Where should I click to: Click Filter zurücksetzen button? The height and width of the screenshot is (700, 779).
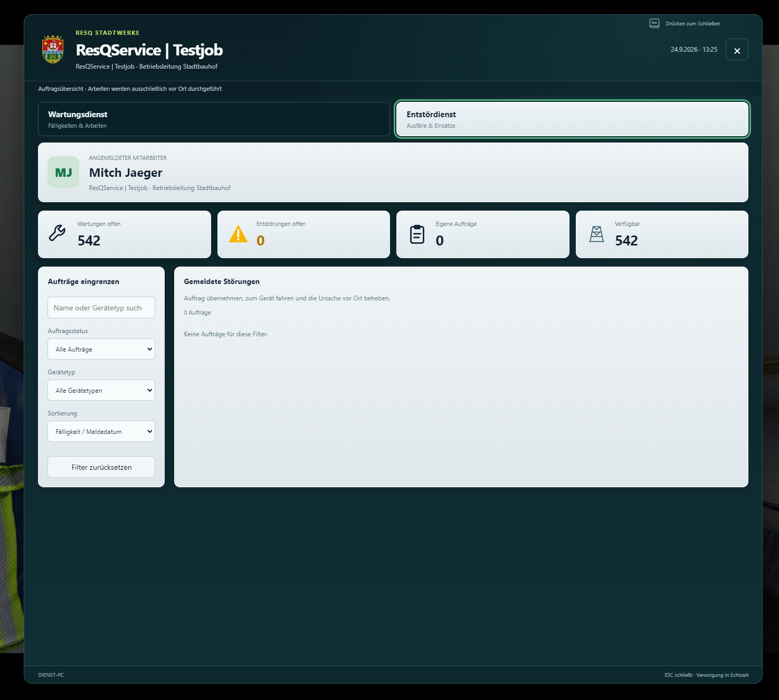pos(101,467)
